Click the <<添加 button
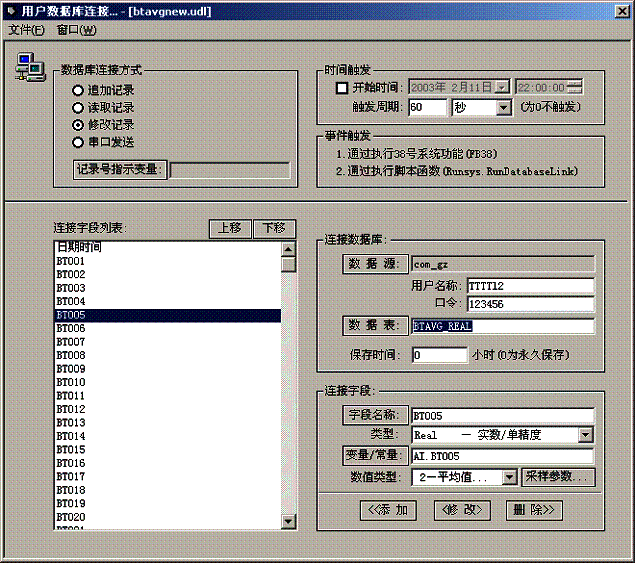 pyautogui.click(x=387, y=510)
